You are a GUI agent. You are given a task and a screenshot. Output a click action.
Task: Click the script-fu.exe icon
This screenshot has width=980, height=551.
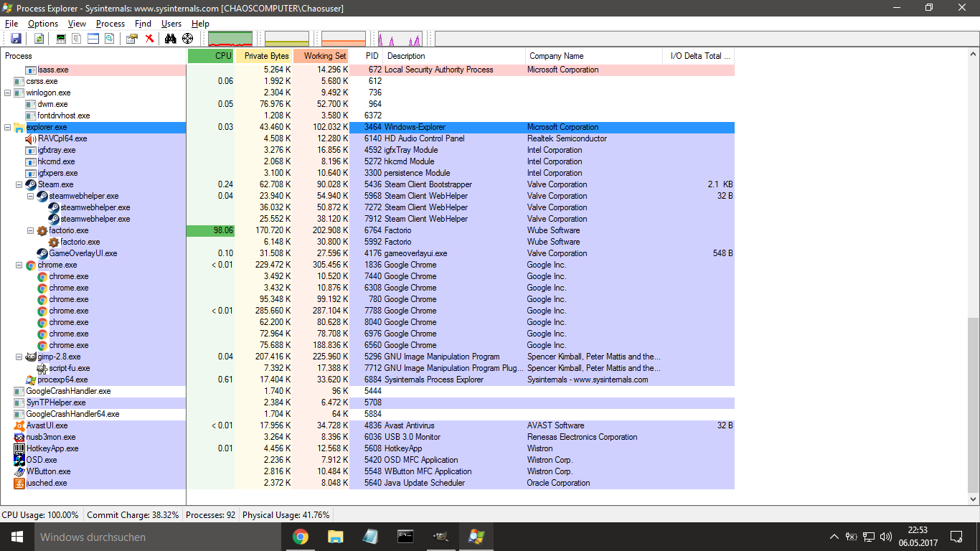42,368
